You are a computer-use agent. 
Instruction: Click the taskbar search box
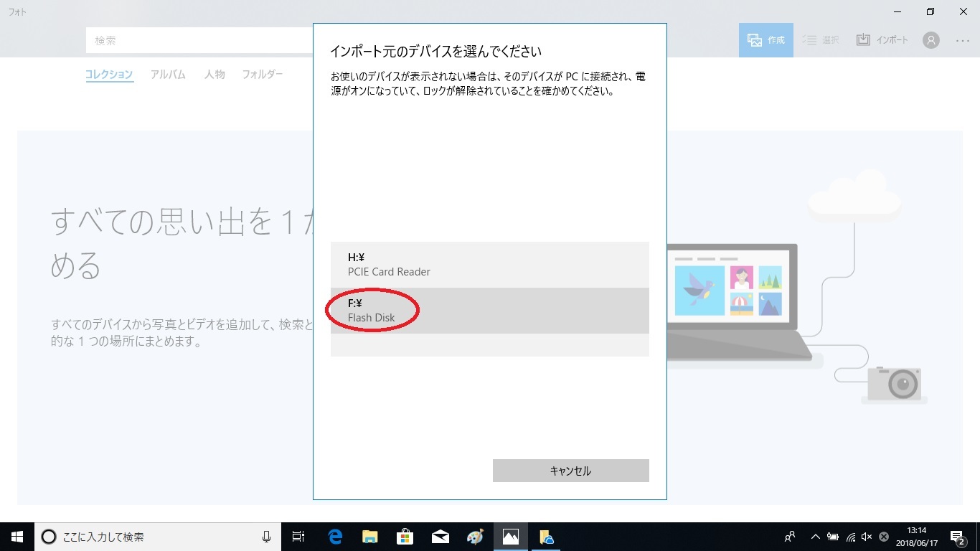(158, 537)
